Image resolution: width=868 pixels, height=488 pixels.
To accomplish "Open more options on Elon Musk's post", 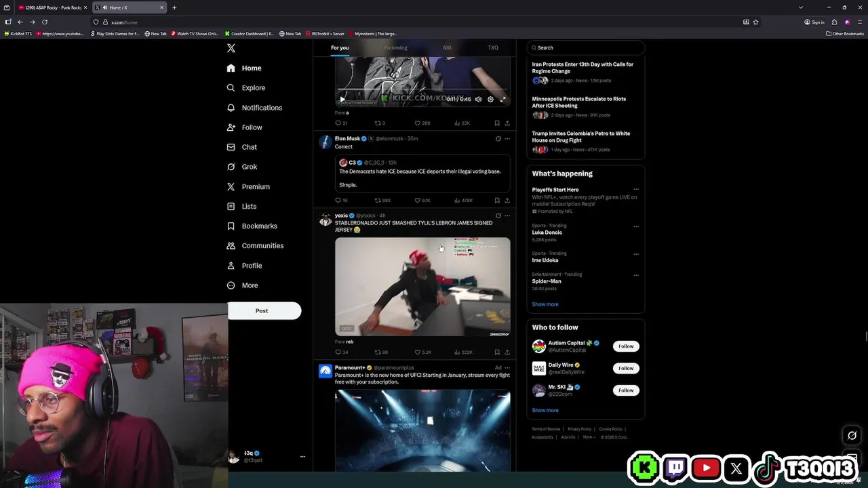I will pos(507,138).
